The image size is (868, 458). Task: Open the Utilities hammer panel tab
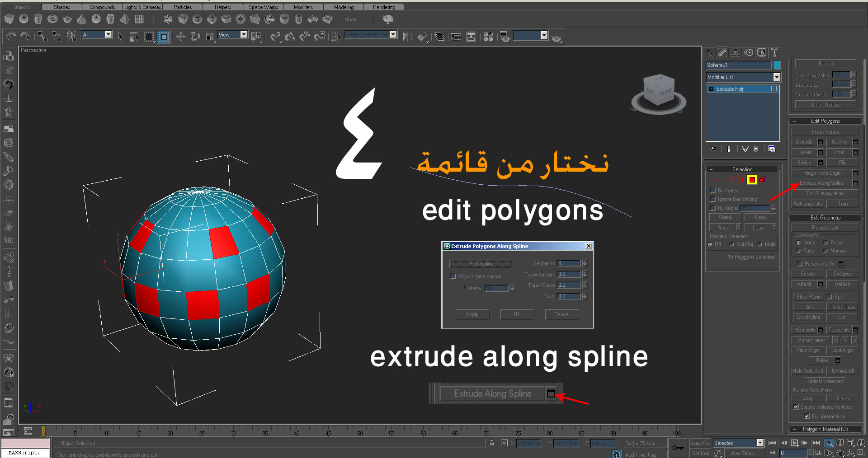tap(774, 52)
